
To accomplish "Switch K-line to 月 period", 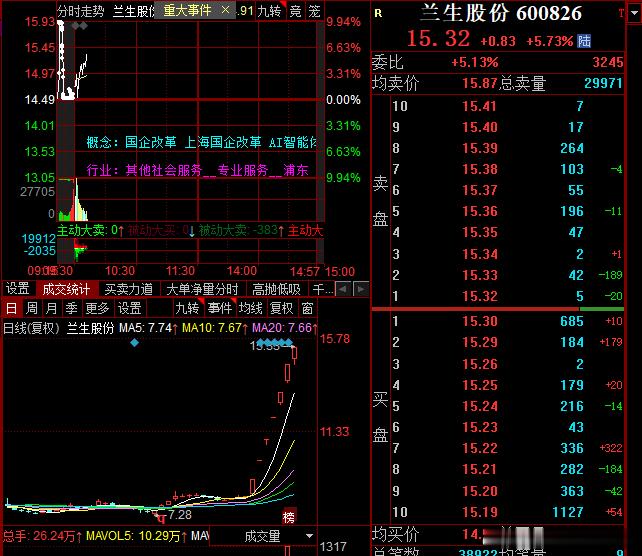I will point(51,308).
